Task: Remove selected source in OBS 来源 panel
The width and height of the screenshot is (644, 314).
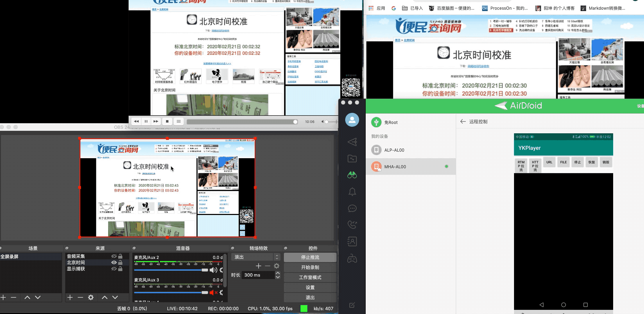Action: (80, 297)
